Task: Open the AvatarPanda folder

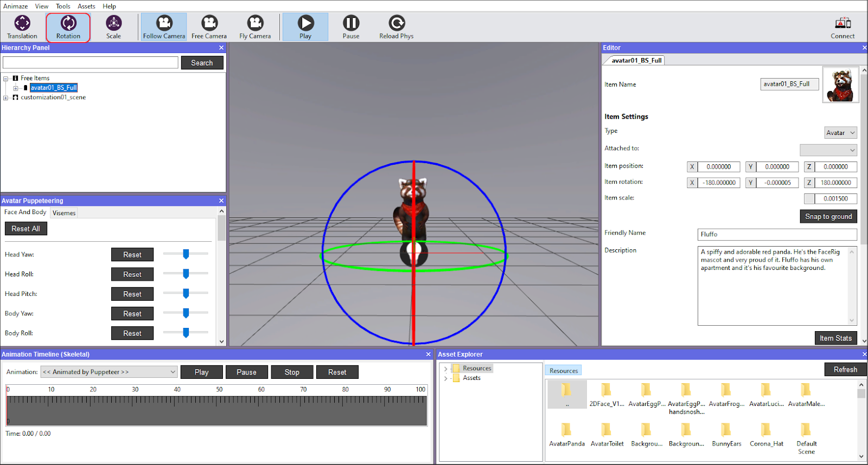Action: [566, 435]
